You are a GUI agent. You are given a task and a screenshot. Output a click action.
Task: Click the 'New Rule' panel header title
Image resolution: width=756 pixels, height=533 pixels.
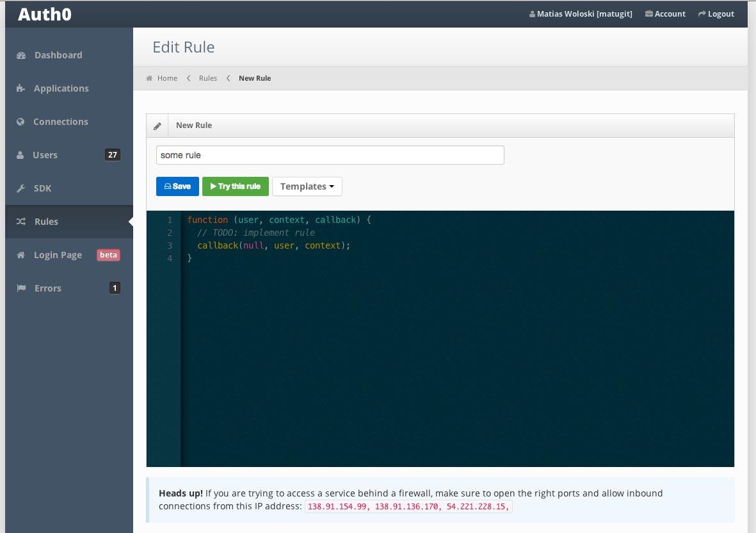coord(194,126)
